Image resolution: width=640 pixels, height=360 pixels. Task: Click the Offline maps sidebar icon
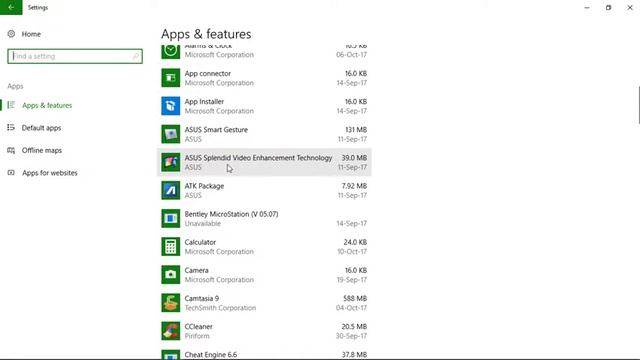pyautogui.click(x=11, y=150)
